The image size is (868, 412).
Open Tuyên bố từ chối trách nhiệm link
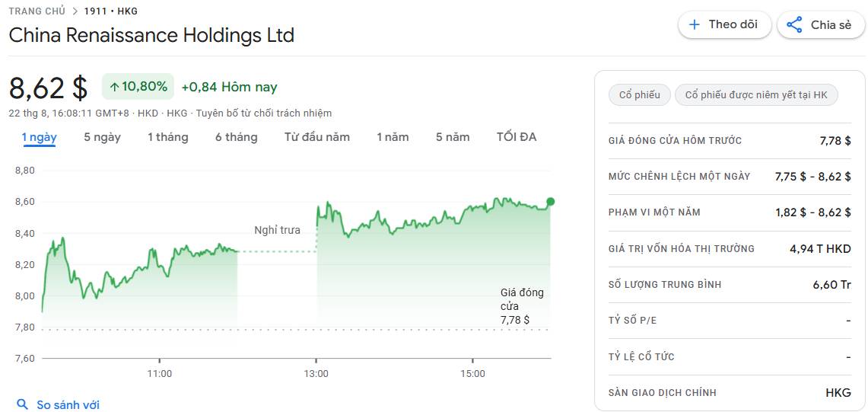pos(263,113)
